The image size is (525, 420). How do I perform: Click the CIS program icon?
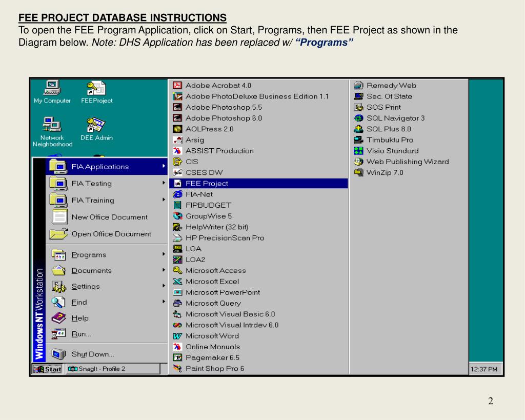[177, 162]
